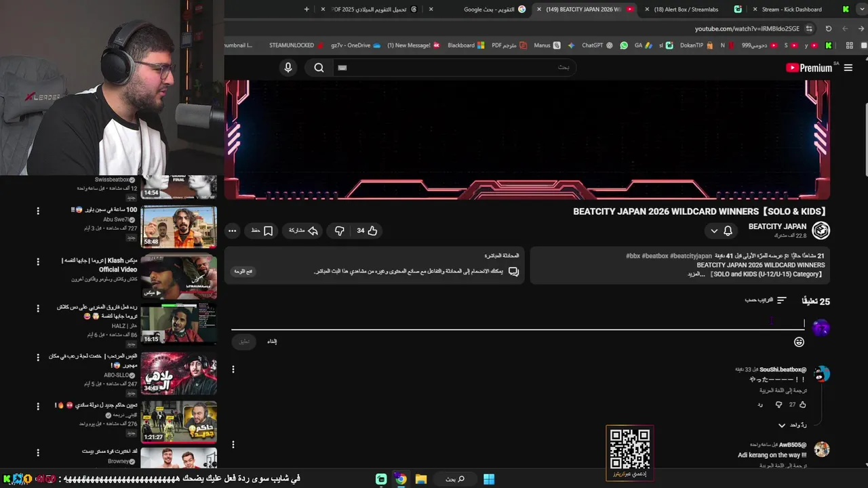Screen dimensions: 868x488
Task: Dislike the BEATCITY JAPAN video
Action: point(340,230)
